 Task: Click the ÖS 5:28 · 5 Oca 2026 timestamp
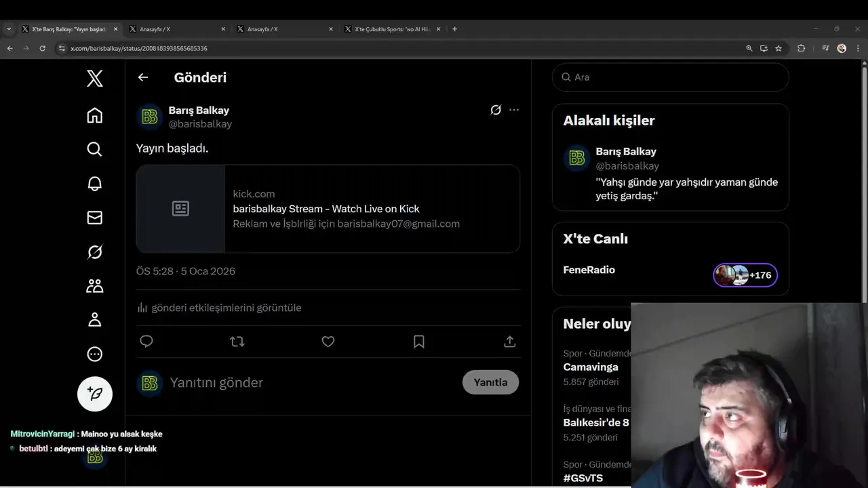[x=186, y=271]
